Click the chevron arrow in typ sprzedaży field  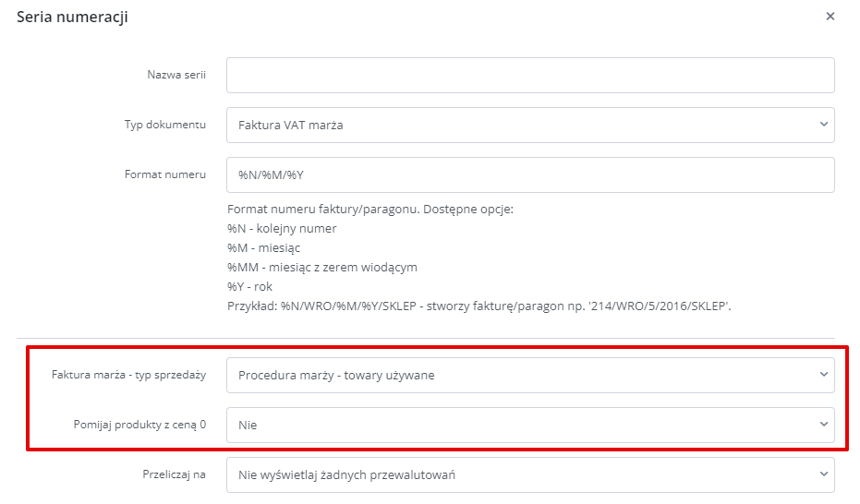823,375
